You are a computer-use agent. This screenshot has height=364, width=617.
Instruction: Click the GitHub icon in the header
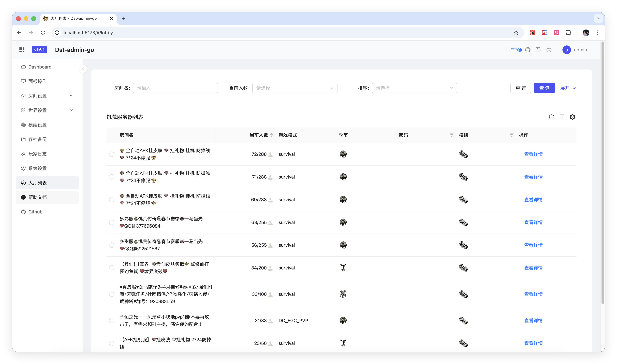tap(528, 50)
